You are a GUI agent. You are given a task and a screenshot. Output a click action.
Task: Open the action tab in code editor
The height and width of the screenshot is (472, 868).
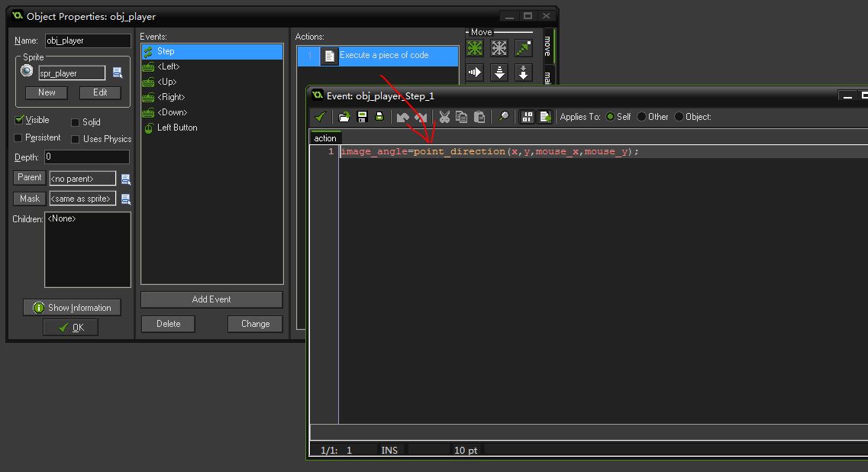pyautogui.click(x=325, y=138)
